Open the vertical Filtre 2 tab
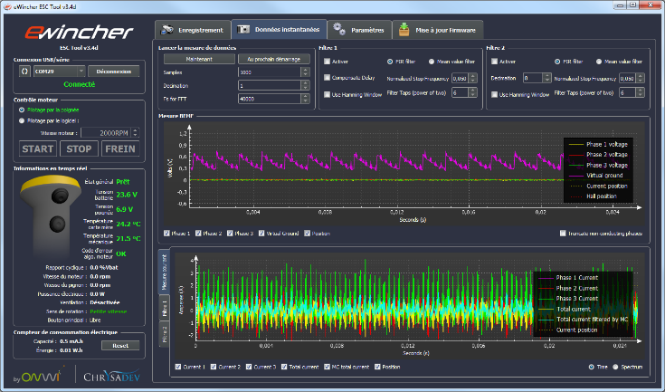665x392 pixels. [x=164, y=334]
